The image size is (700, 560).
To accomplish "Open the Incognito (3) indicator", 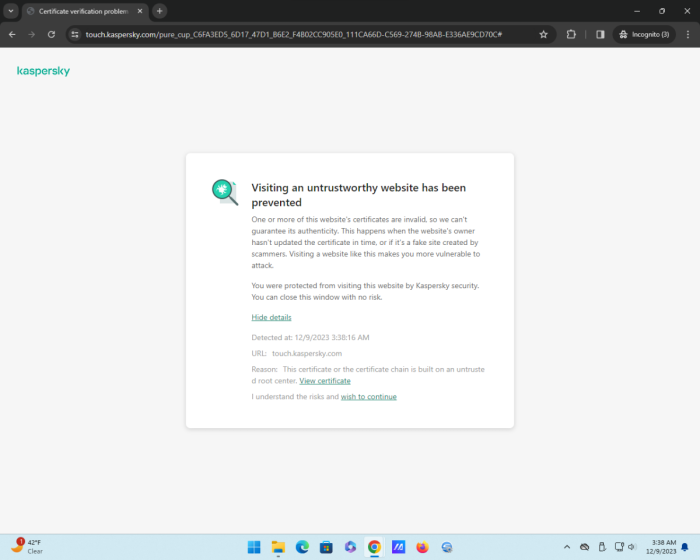I will (644, 34).
